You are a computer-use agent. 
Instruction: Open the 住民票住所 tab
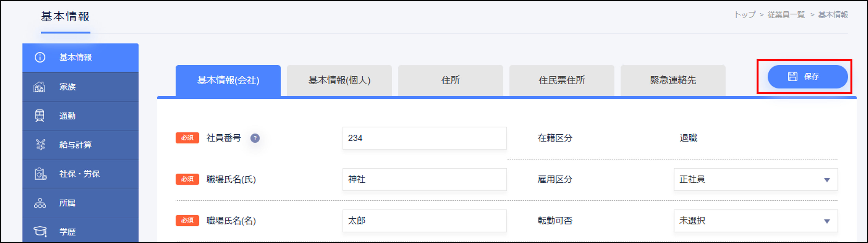[x=562, y=80]
